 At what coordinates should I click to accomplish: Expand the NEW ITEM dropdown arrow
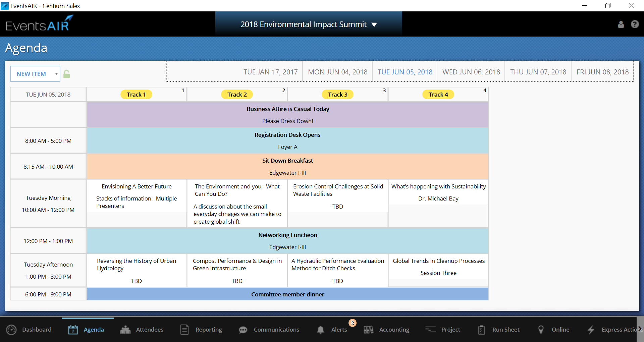point(56,74)
